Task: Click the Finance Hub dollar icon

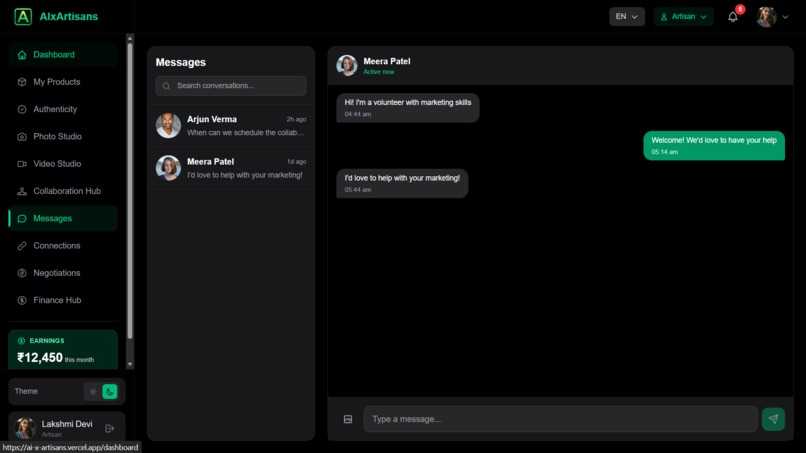Action: coord(22,300)
